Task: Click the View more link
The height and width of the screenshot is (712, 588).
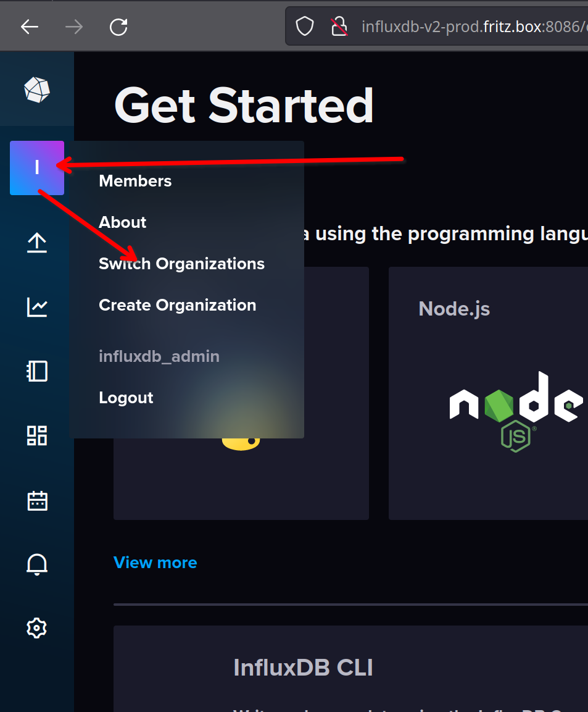Action: coord(155,563)
